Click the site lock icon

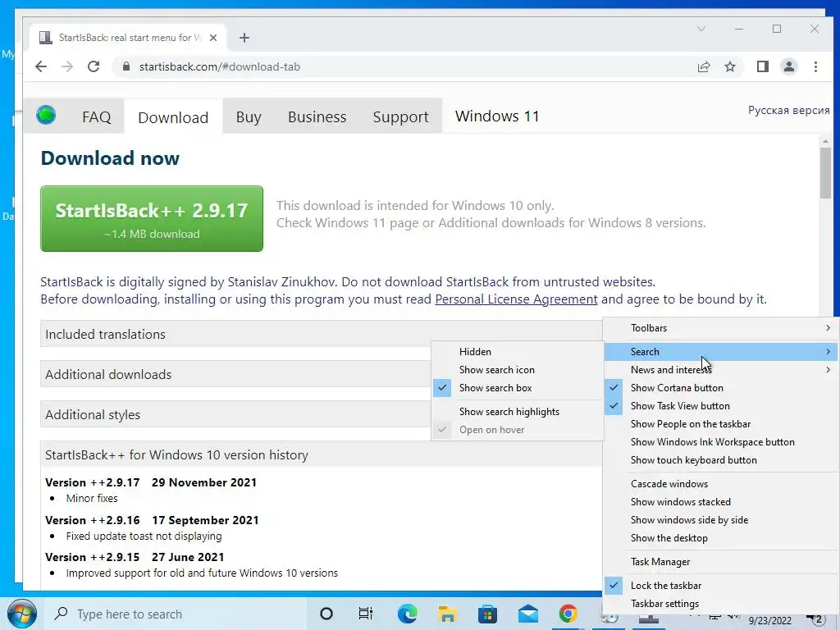(x=126, y=66)
